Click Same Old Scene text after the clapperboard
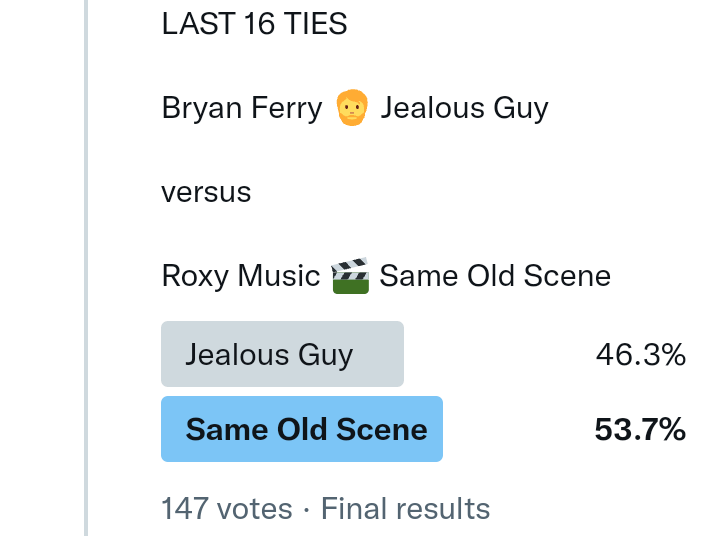 495,275
